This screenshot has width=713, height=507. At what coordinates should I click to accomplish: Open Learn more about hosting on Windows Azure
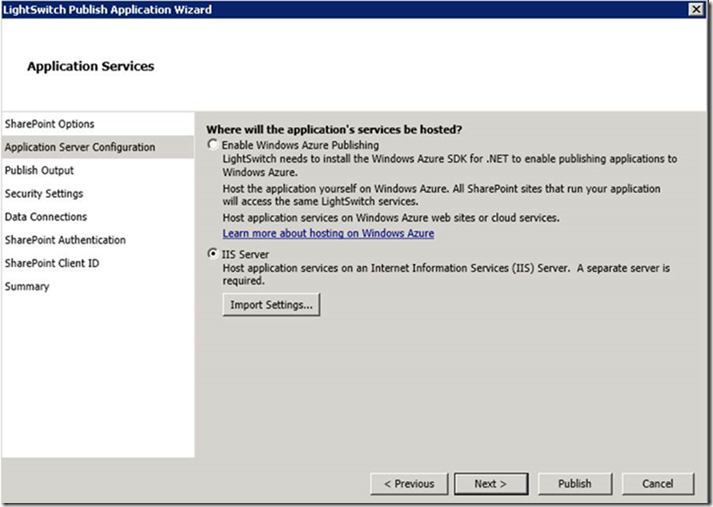328,233
